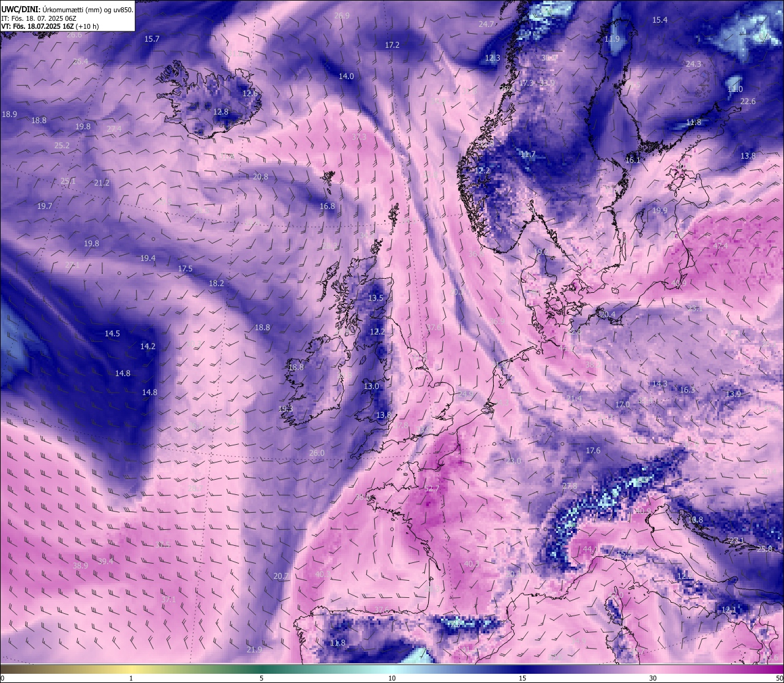This screenshot has height=683, width=784.
Task: Click the 16.3 value over Poland
Action: pyautogui.click(x=687, y=390)
